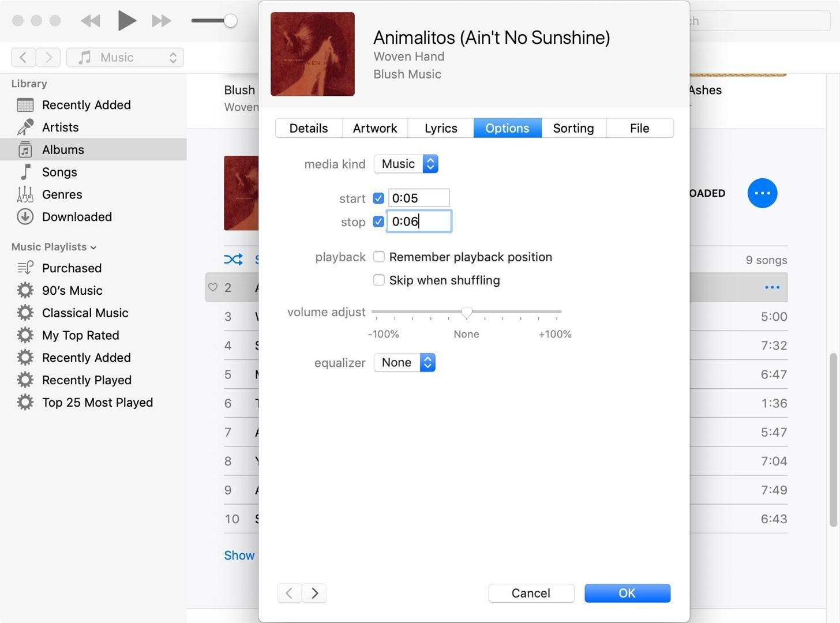Image resolution: width=840 pixels, height=623 pixels.
Task: Dismiss the dialog with Cancel
Action: pos(530,592)
